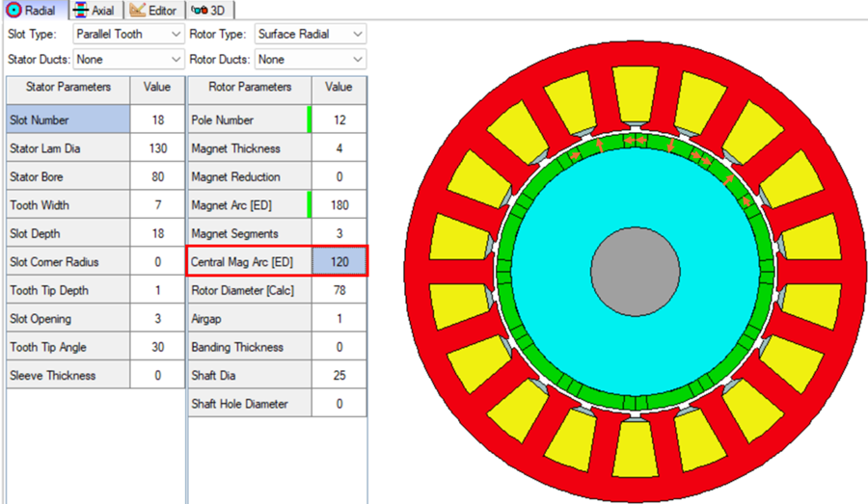Expand the Rotor Ducts dropdown
Viewport: 868px width, 504px height.
[x=310, y=59]
